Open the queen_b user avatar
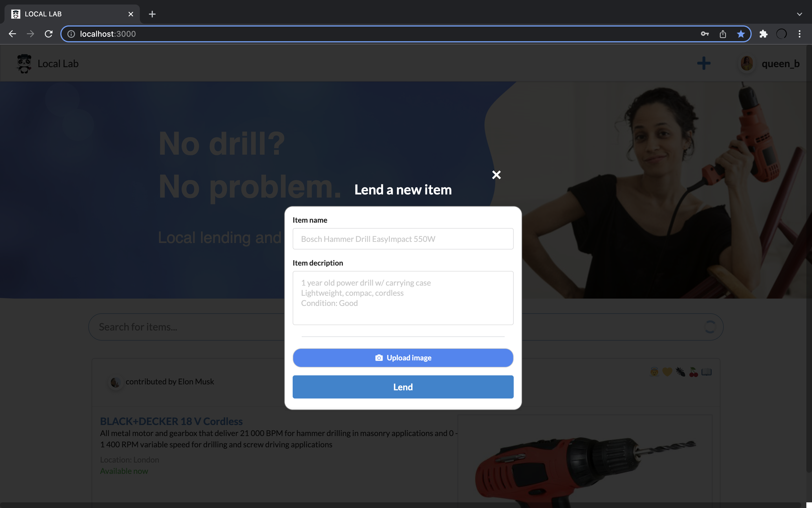812x508 pixels. (x=747, y=63)
